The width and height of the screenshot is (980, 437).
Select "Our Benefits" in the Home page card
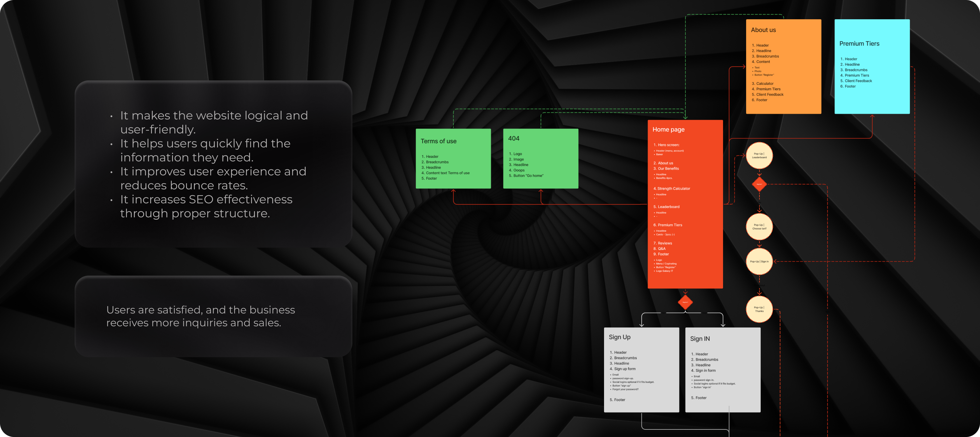666,169
